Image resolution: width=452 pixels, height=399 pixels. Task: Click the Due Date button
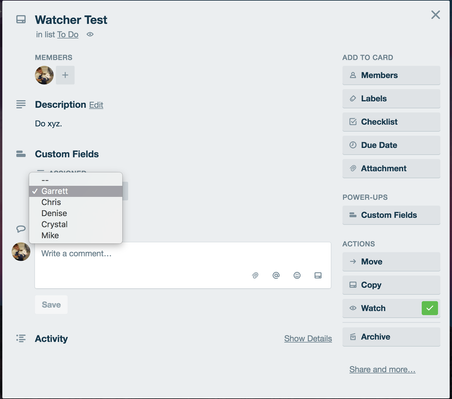pos(391,145)
